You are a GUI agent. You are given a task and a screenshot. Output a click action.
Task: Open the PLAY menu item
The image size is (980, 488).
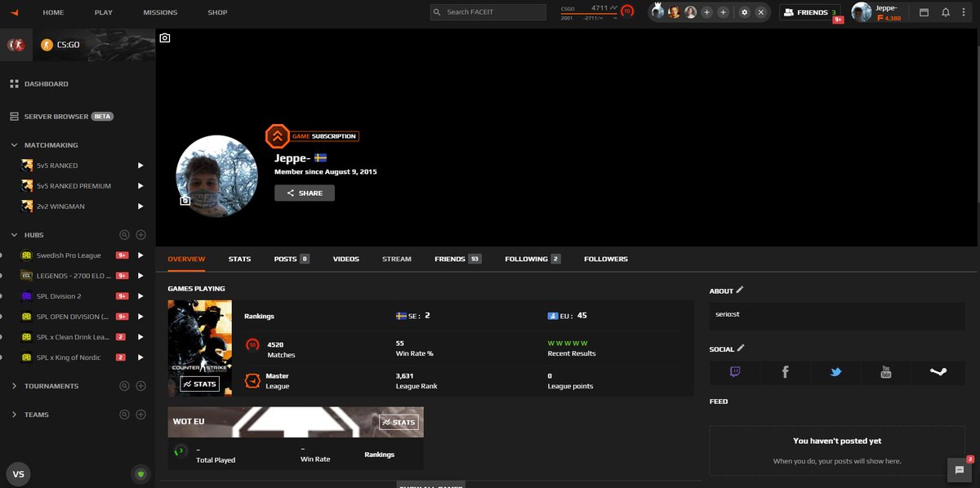(104, 12)
